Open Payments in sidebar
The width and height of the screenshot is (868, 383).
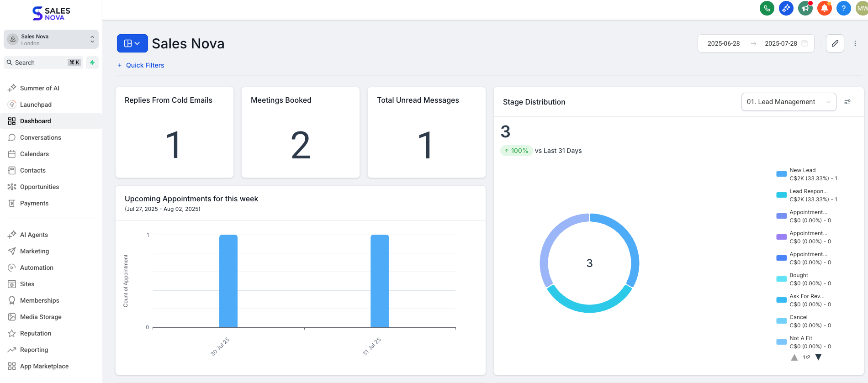coord(51,203)
